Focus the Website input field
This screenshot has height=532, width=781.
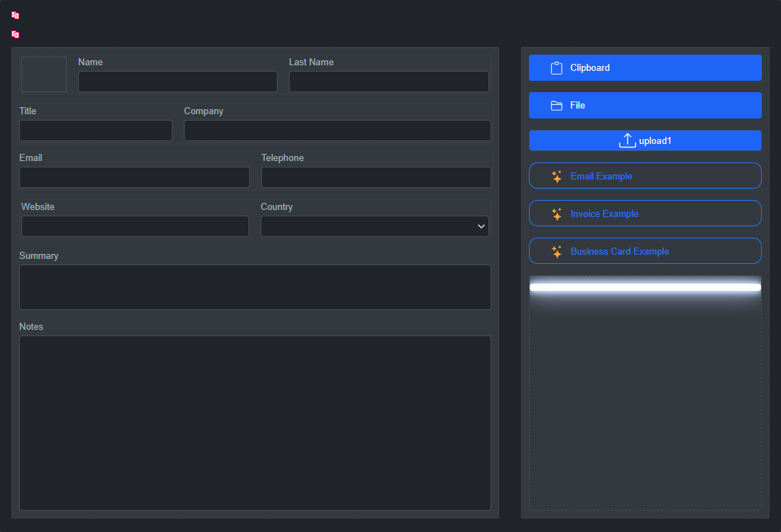[135, 226]
